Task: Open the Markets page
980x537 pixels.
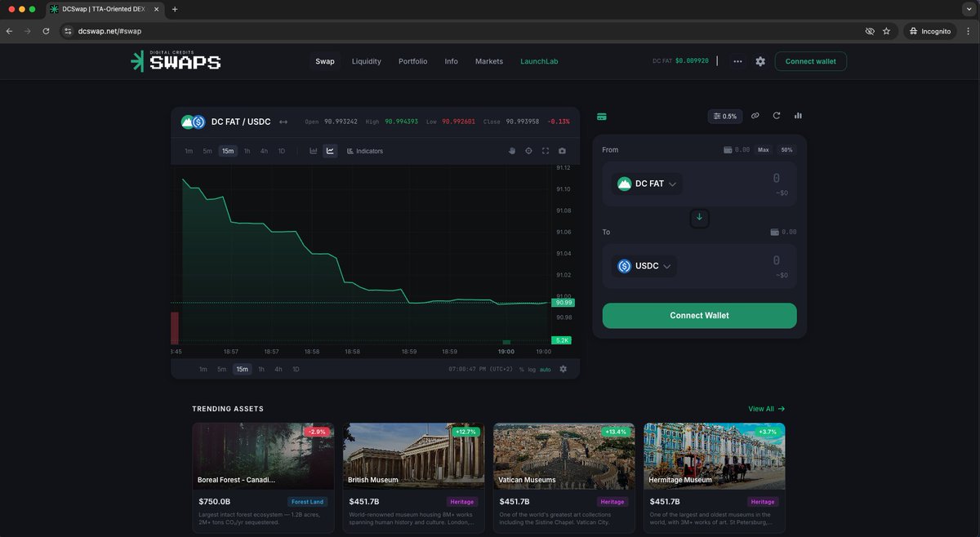Action: click(x=489, y=61)
